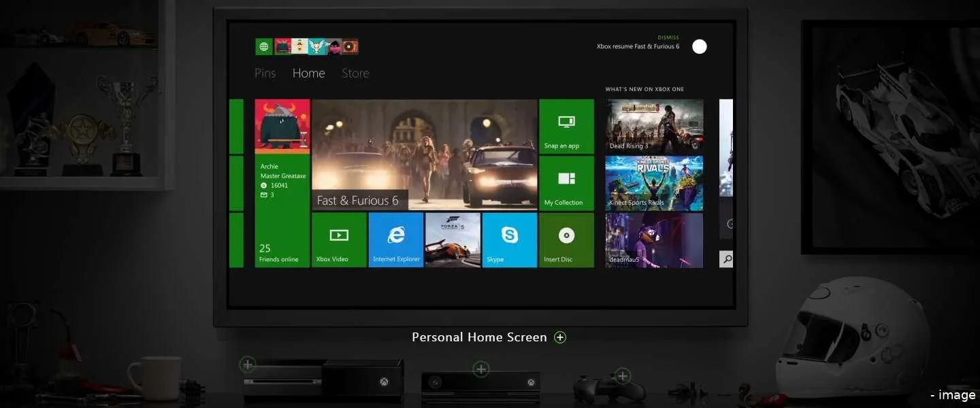Launch Xbox Video
The width and height of the screenshot is (980, 408).
338,239
